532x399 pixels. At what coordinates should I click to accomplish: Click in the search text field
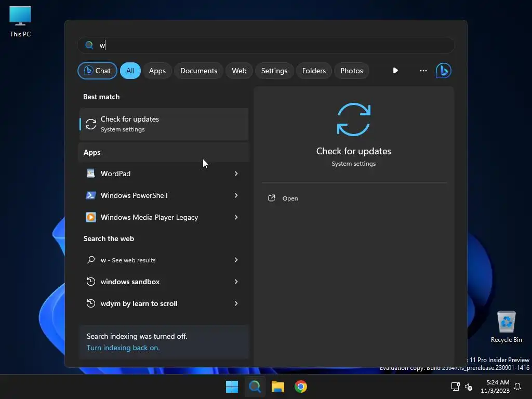(265, 45)
